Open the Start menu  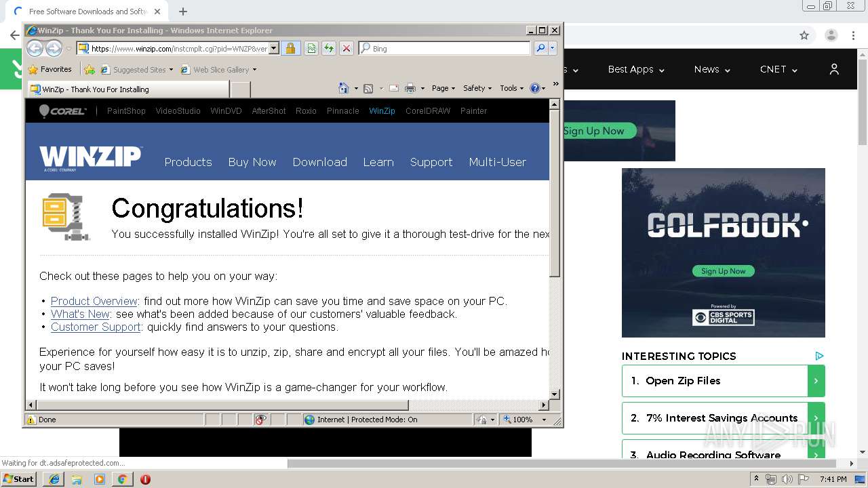coord(18,479)
